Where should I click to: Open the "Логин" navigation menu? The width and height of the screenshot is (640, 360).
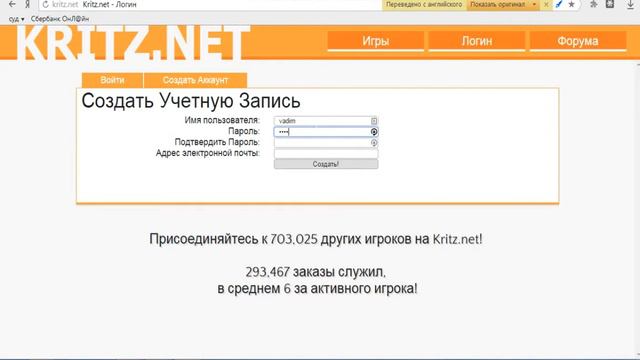[477, 41]
